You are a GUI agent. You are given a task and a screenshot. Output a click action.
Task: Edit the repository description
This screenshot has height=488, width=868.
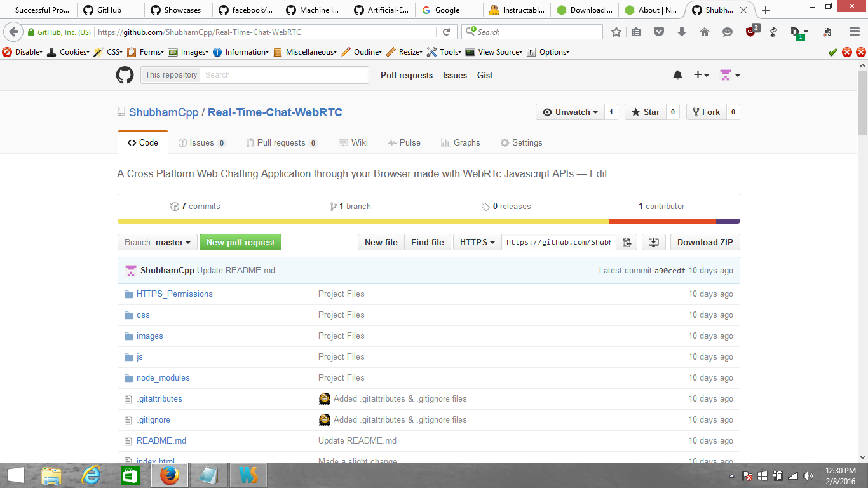[x=599, y=173]
